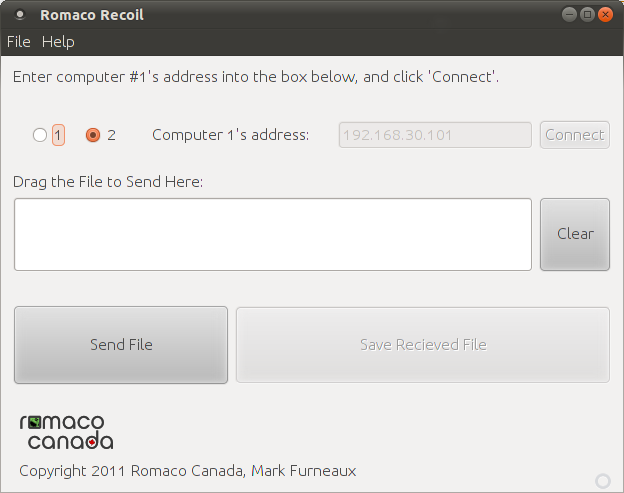Open the Help menu
Screen dimensions: 624x493
pyautogui.click(x=58, y=42)
